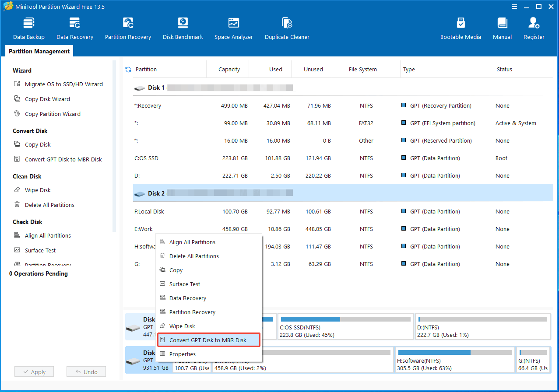
Task: Select Copy in the context menu
Action: pyautogui.click(x=176, y=270)
